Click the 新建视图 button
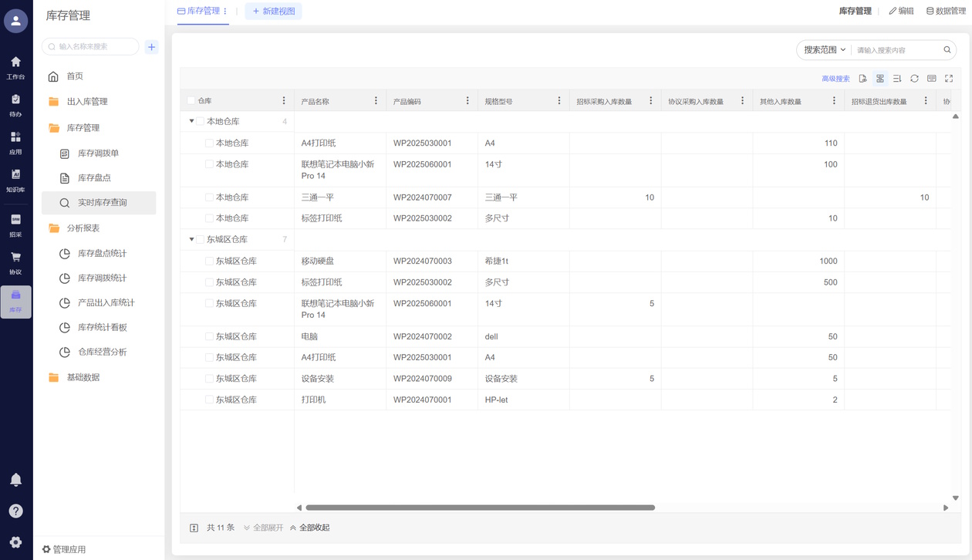972x560 pixels. pyautogui.click(x=274, y=12)
